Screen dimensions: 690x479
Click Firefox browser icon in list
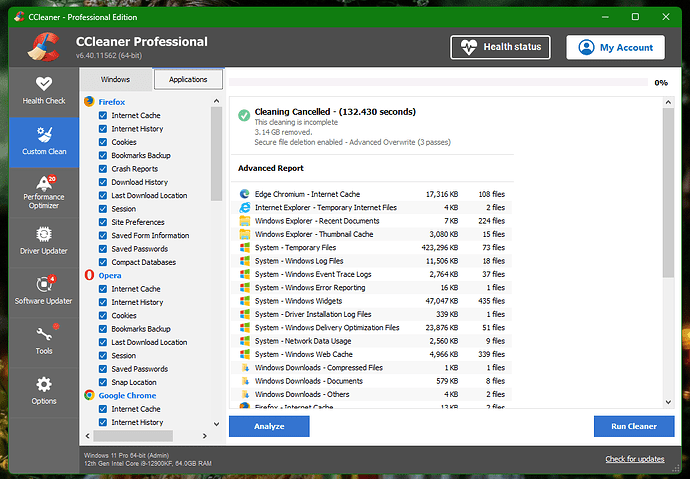(89, 102)
